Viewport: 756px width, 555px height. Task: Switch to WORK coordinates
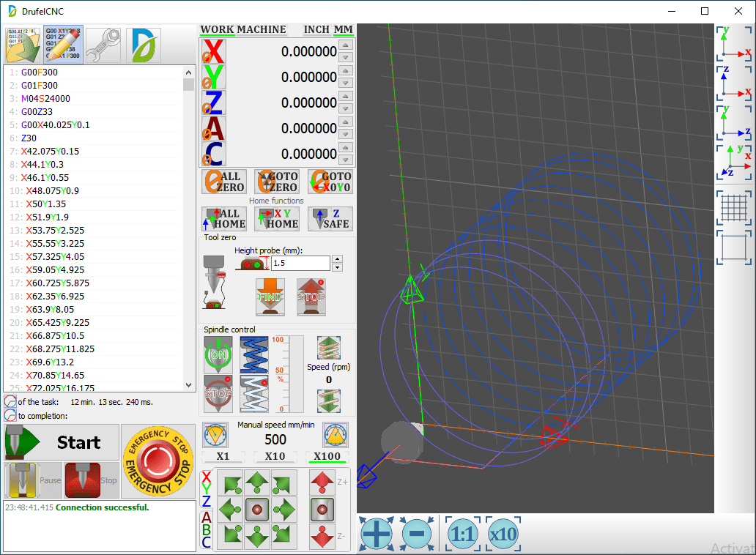click(x=218, y=30)
